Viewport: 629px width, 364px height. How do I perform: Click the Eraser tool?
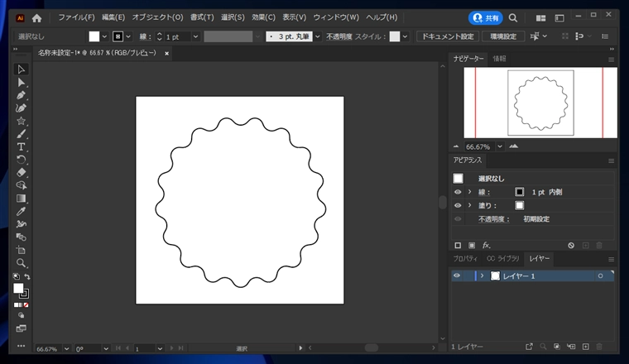pos(22,172)
